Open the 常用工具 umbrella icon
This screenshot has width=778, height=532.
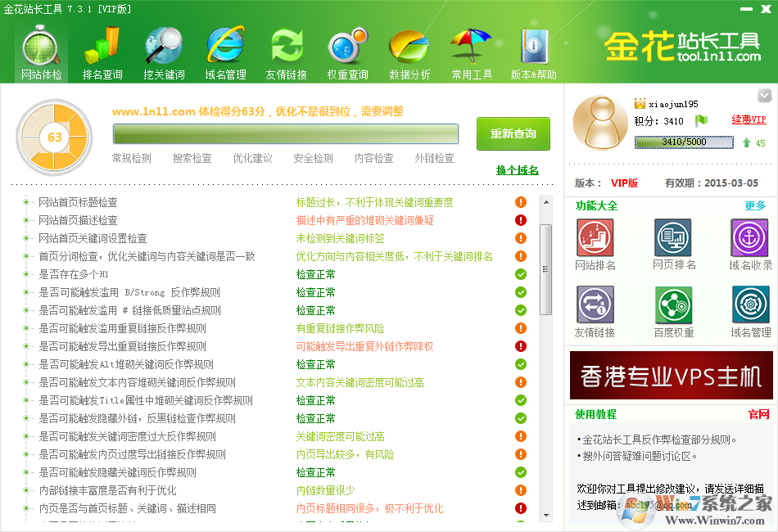[472, 53]
